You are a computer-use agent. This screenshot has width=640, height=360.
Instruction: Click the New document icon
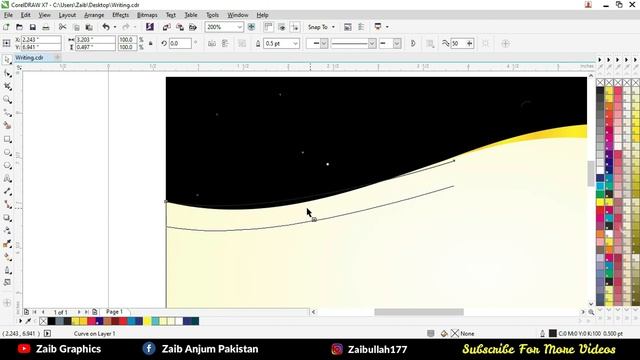point(6,27)
